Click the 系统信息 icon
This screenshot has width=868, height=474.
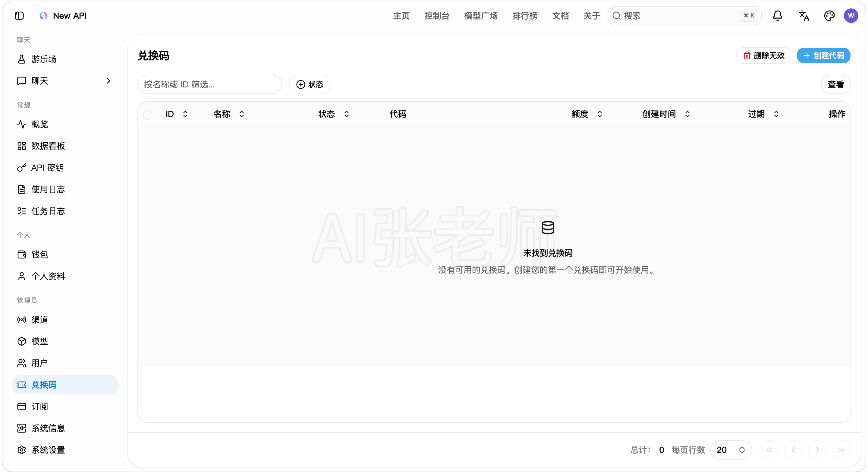[x=22, y=428]
